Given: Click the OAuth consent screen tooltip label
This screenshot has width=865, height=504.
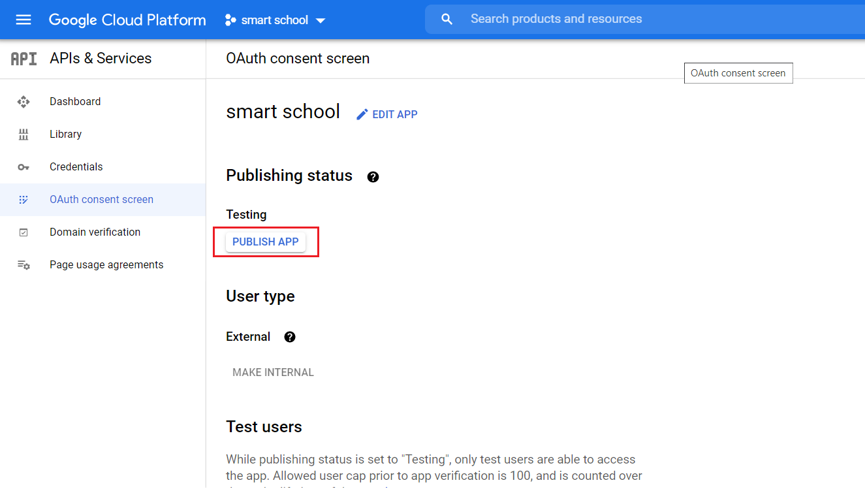Looking at the screenshot, I should click(738, 72).
